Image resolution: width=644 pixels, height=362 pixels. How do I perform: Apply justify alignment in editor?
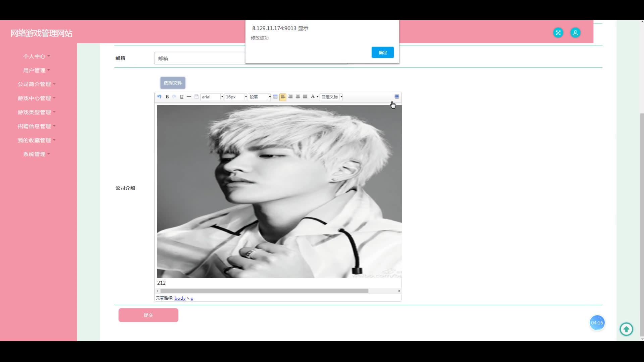point(305,97)
